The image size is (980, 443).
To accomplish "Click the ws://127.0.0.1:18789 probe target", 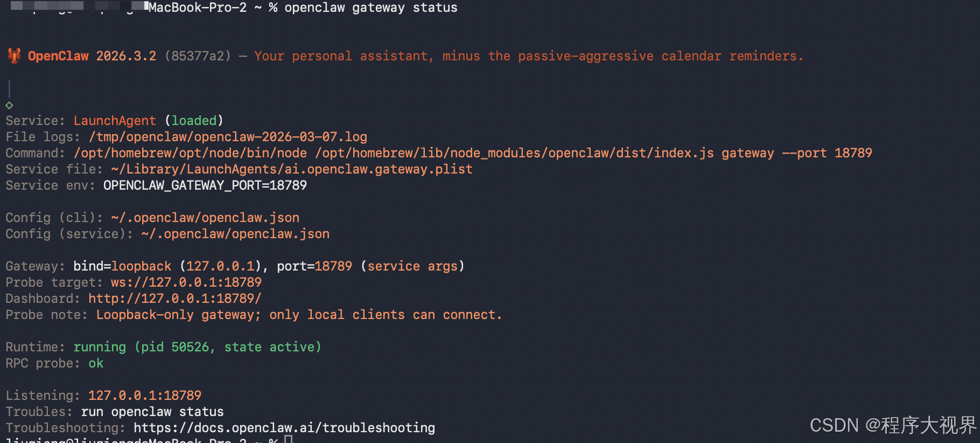I will tap(186, 282).
